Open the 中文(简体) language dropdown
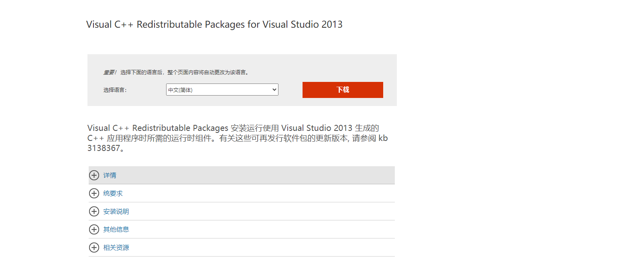The image size is (644, 271). coord(222,90)
